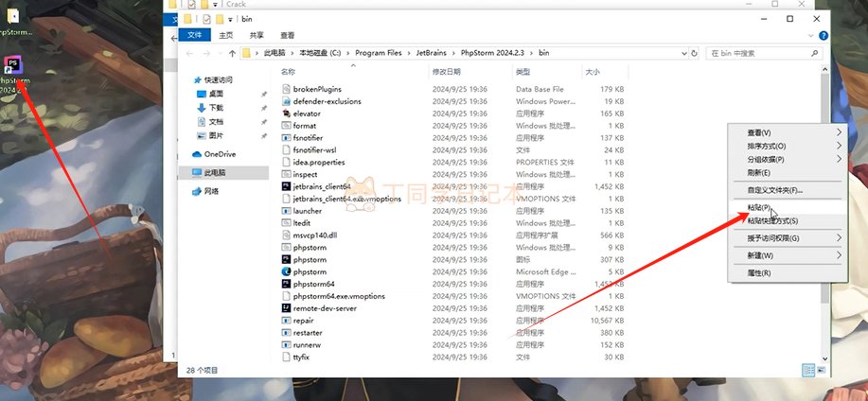Viewport: 868px width, 401px height.
Task: Open 属性(R) from the context menu
Action: pyautogui.click(x=788, y=273)
